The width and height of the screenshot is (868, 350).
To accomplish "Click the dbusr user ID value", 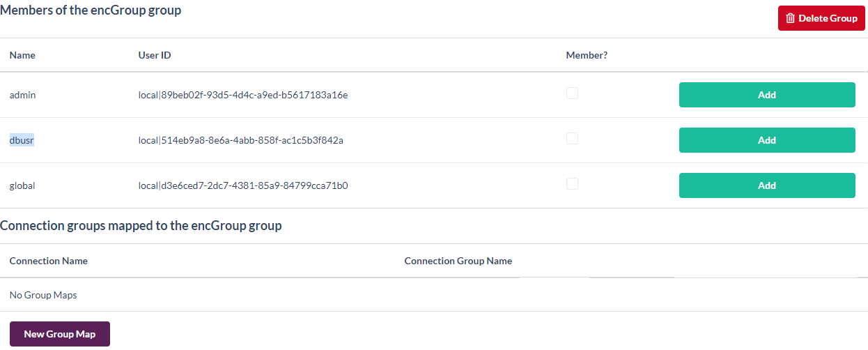I will tap(241, 140).
